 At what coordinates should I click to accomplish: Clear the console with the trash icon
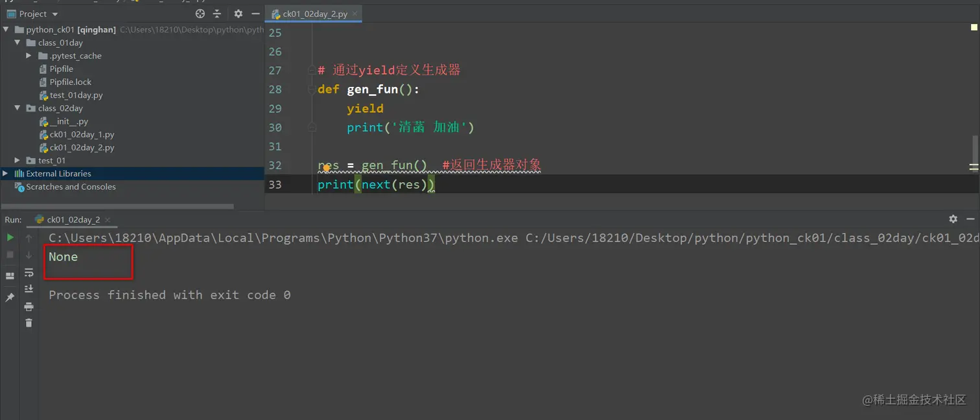point(29,323)
